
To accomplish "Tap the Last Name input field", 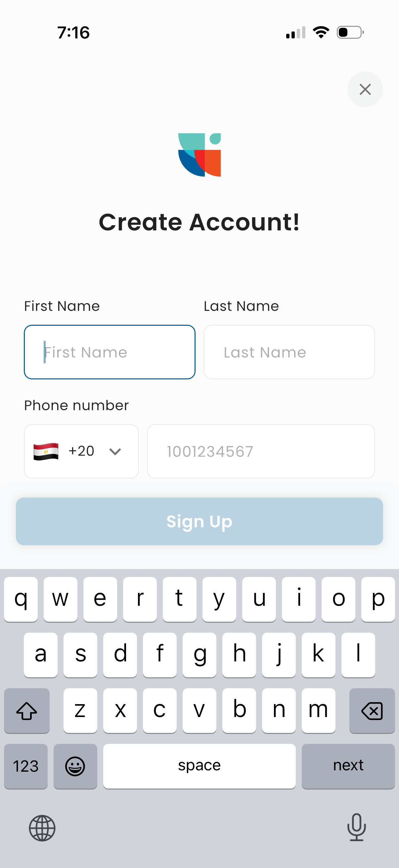I will (x=289, y=352).
